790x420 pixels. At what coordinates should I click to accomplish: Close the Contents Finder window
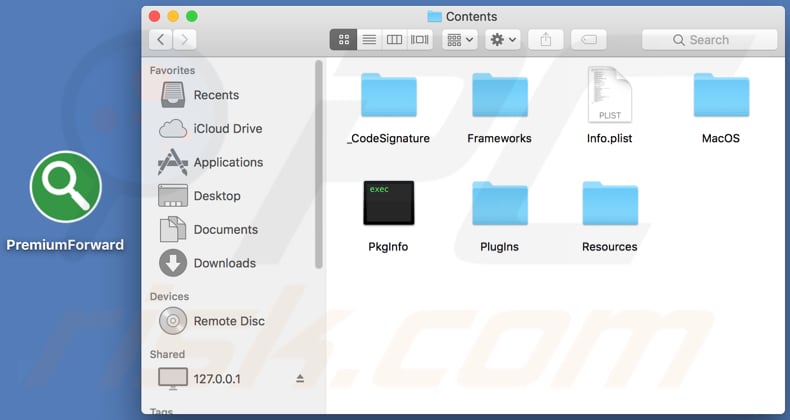tap(155, 17)
